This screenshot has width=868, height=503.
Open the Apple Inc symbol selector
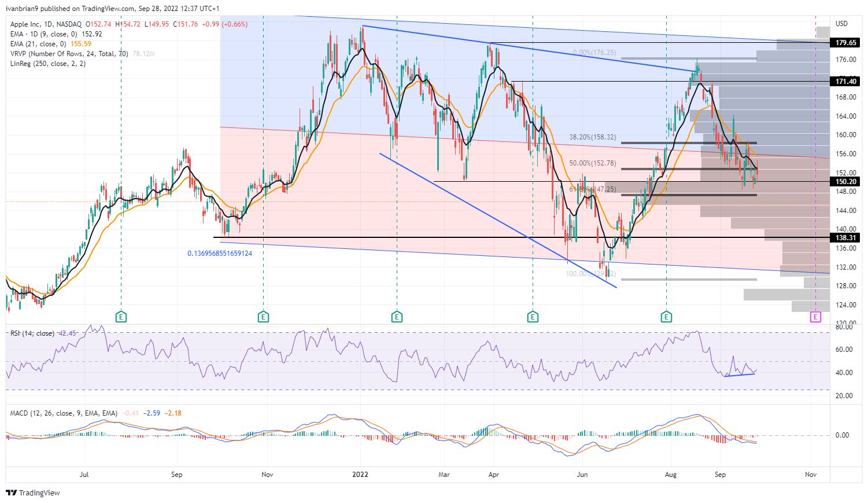[x=26, y=25]
